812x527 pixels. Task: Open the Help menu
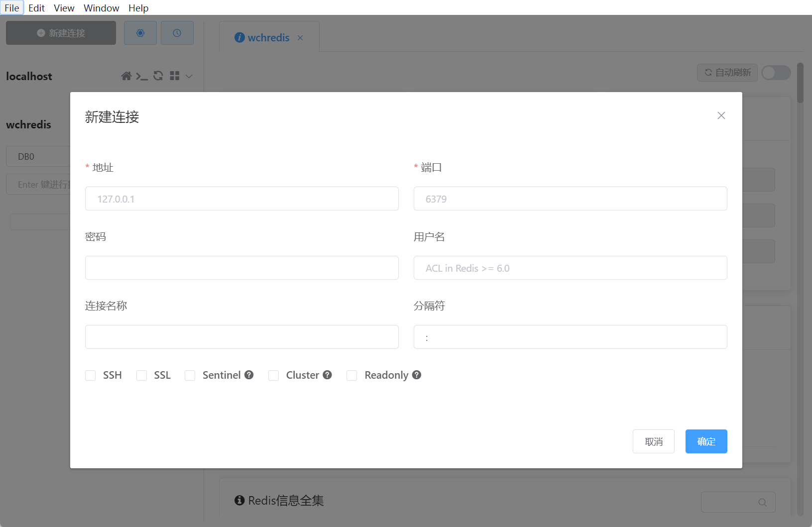[x=138, y=8]
